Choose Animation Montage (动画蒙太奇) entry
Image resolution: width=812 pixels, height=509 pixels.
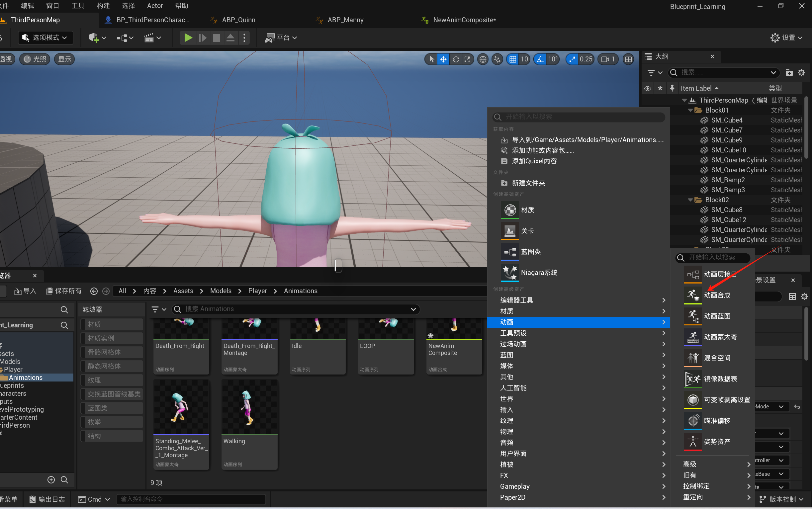pos(720,337)
